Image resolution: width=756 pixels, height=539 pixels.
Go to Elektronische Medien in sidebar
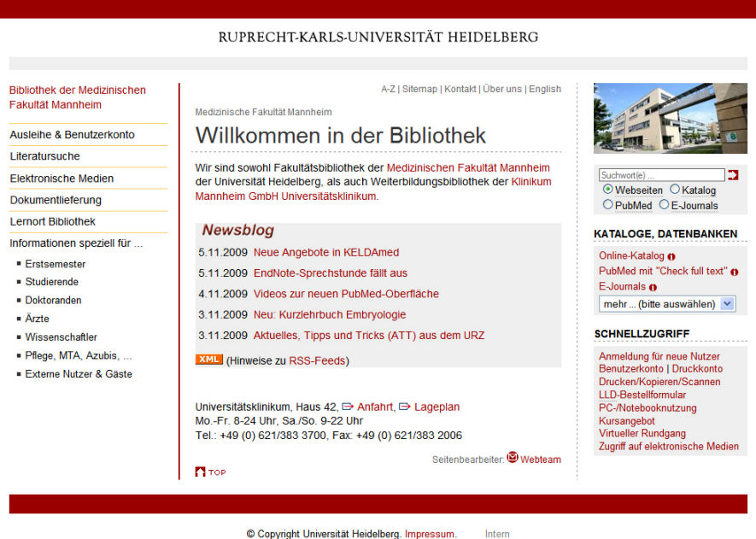[x=62, y=179]
